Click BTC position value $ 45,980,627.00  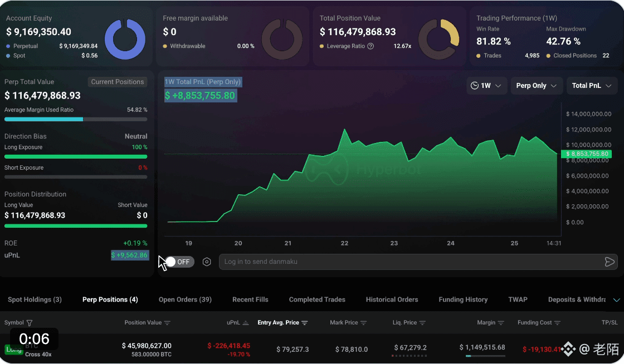coord(147,346)
